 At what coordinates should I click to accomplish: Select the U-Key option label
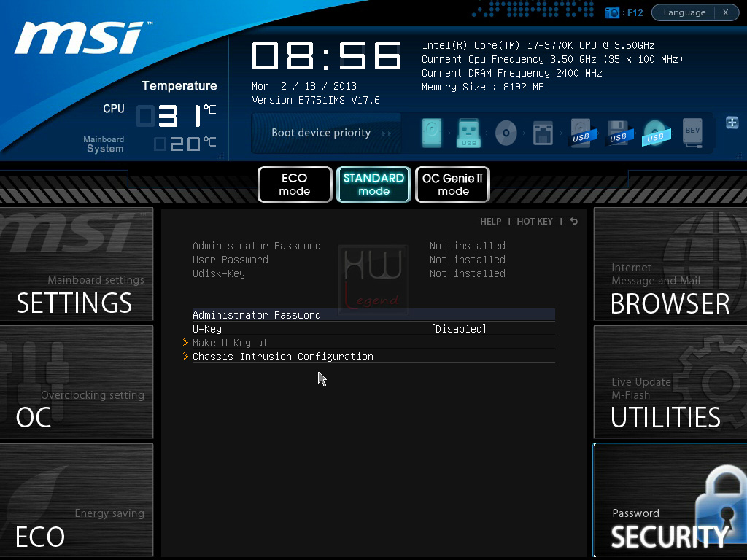pyautogui.click(x=207, y=329)
